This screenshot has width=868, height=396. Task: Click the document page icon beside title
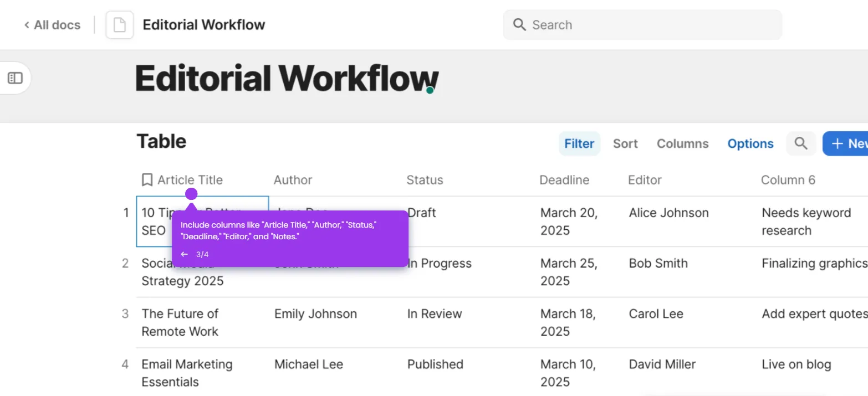click(120, 25)
